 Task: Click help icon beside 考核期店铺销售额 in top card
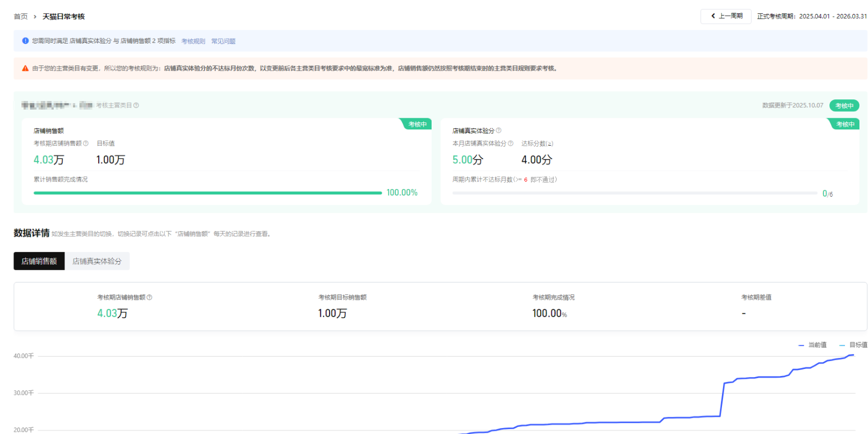[86, 143]
